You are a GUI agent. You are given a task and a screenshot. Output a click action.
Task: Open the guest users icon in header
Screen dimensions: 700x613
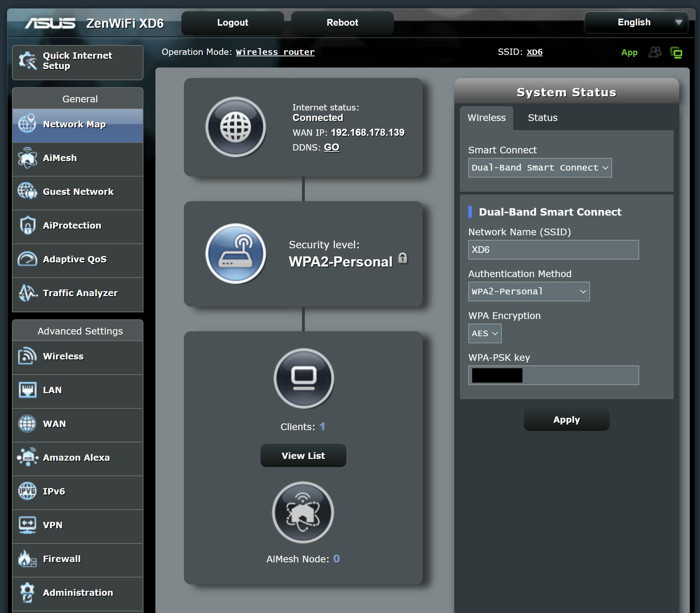(655, 52)
